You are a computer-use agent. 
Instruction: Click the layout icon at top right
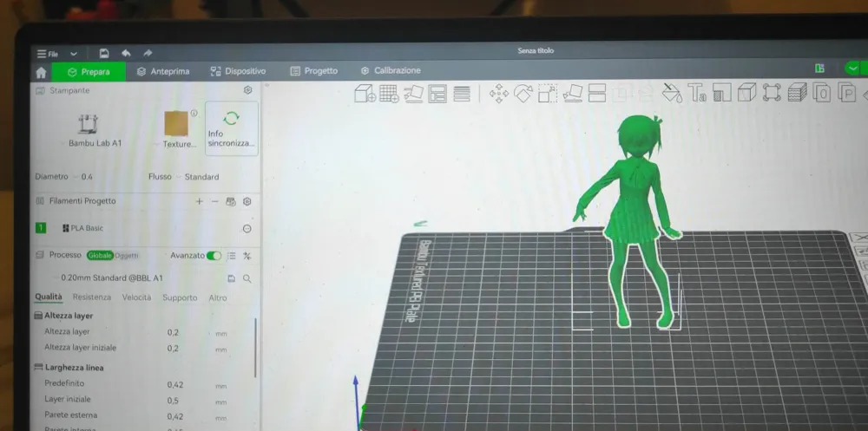820,68
